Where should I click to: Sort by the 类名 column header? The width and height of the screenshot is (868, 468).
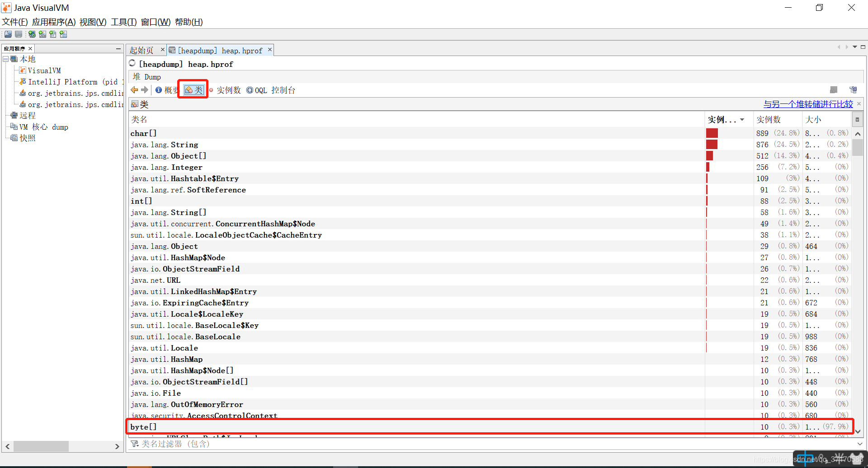[x=416, y=120]
